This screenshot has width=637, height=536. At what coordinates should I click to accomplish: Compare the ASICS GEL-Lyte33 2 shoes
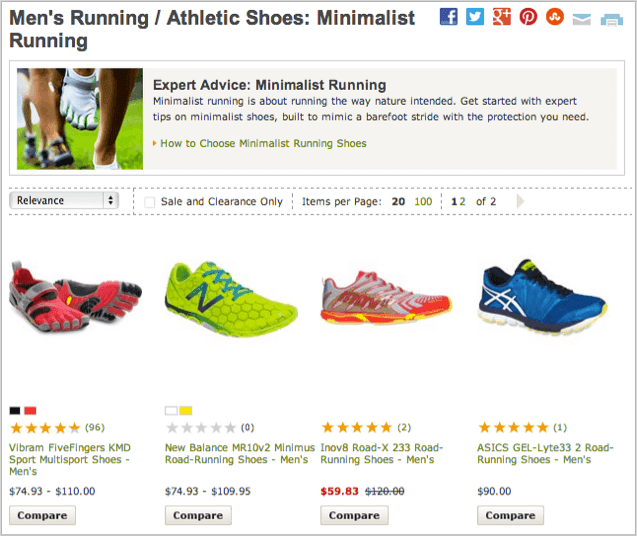pos(510,515)
